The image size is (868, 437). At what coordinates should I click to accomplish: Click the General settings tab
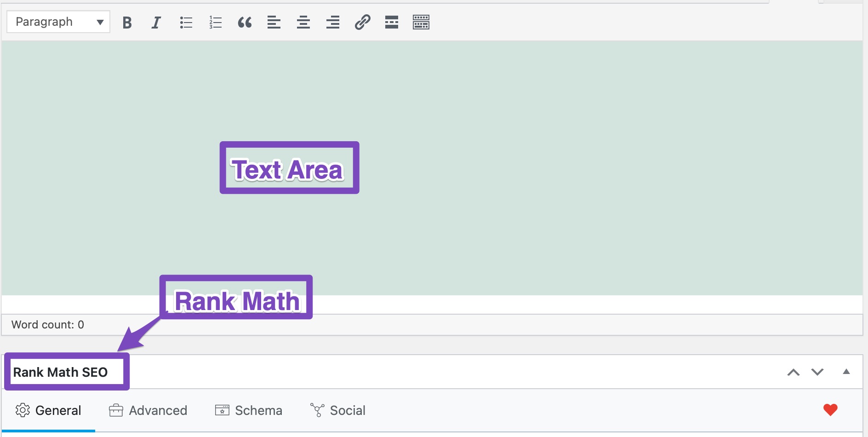coord(48,410)
